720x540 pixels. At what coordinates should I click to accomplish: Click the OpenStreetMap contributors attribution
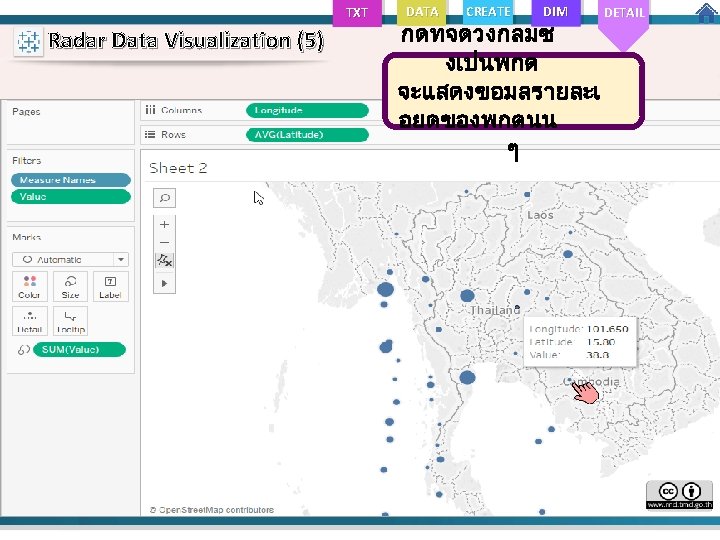click(212, 510)
